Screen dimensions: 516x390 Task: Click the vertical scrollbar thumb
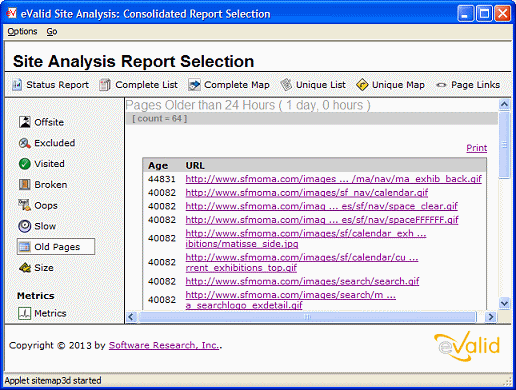504,145
